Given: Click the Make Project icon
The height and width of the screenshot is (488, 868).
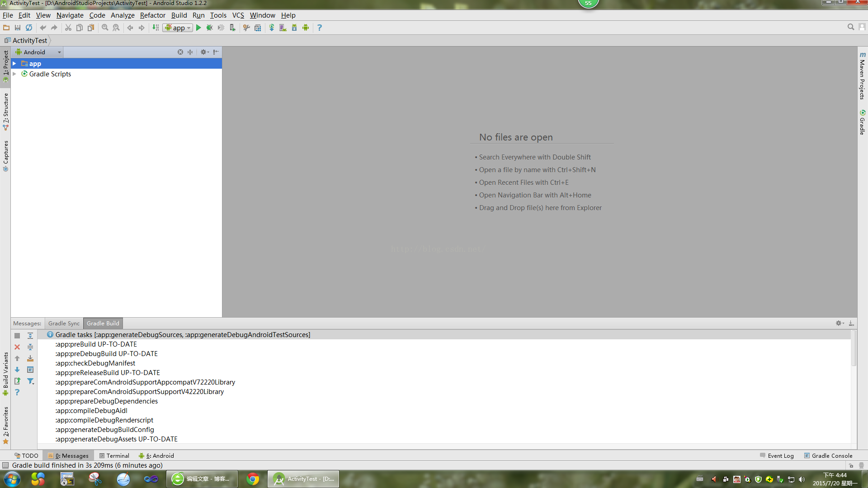Looking at the screenshot, I should pyautogui.click(x=156, y=28).
